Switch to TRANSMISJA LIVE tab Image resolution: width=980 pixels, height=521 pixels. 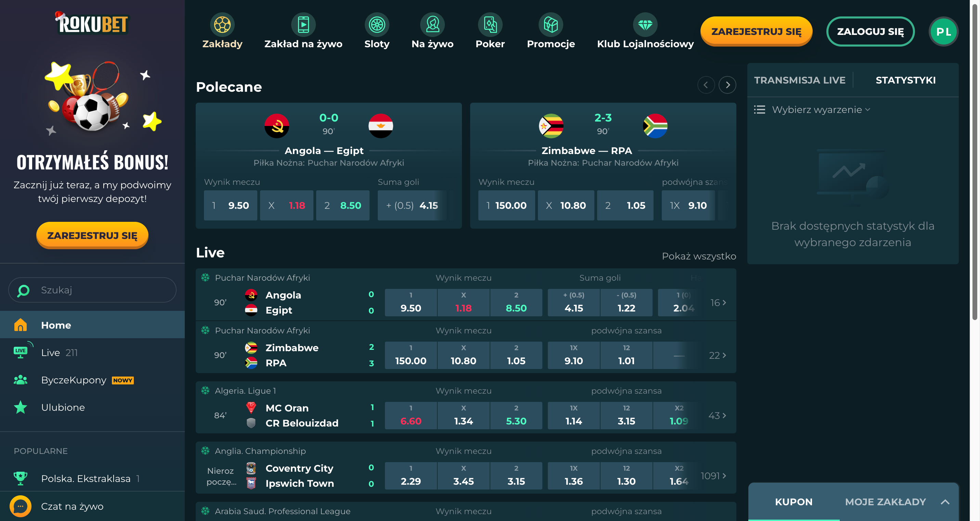coord(800,80)
